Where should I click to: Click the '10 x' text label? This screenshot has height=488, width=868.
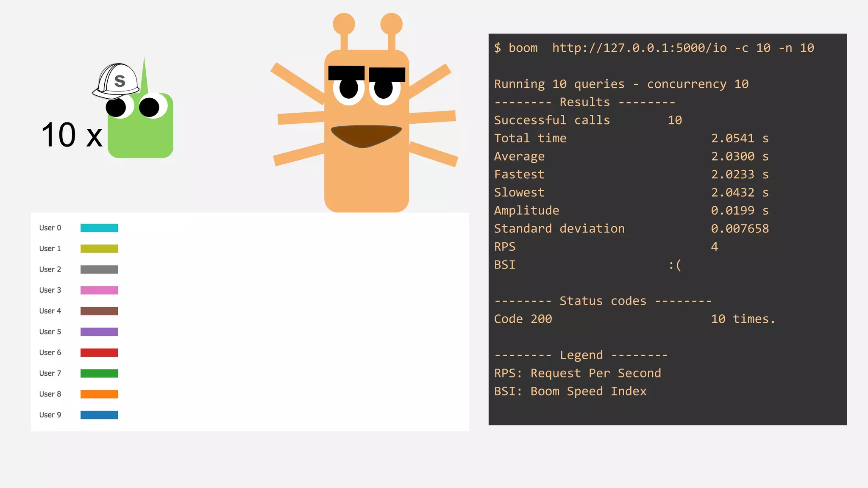72,136
